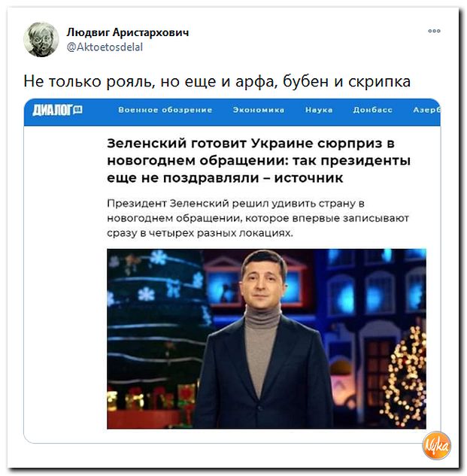Open the @Aktoetosdelal handle link
The width and height of the screenshot is (467, 476).
point(105,47)
